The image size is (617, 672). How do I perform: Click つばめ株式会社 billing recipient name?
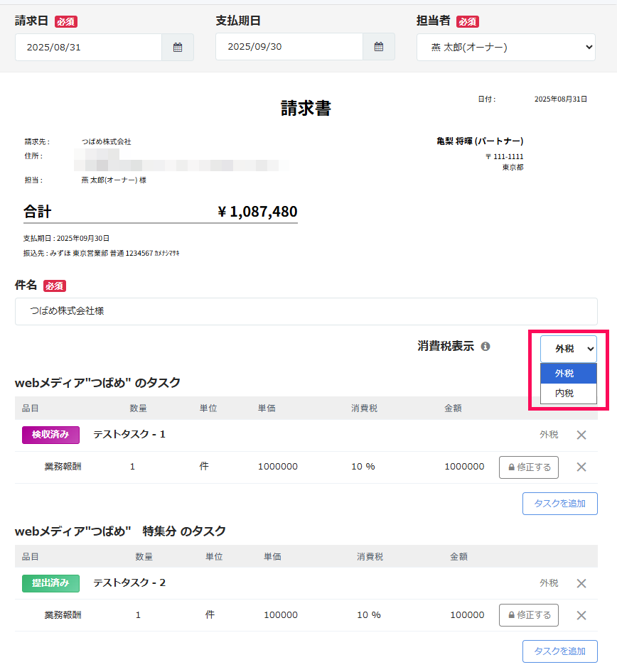[x=107, y=142]
